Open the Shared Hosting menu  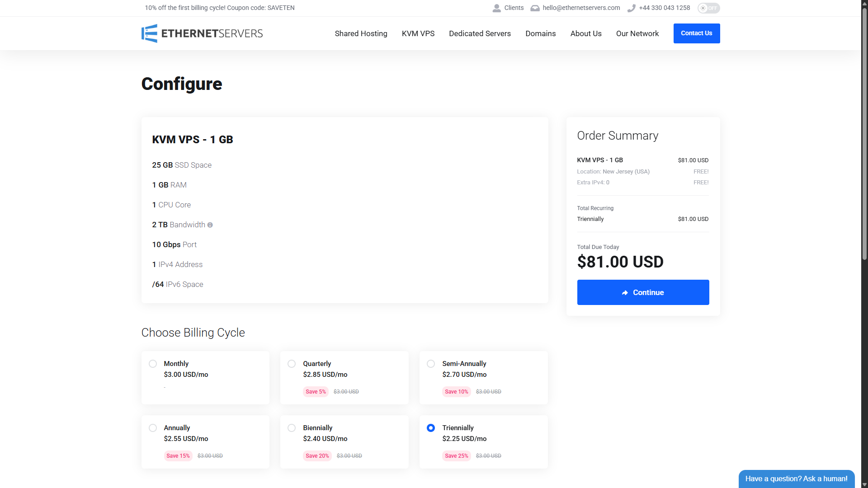pos(361,33)
